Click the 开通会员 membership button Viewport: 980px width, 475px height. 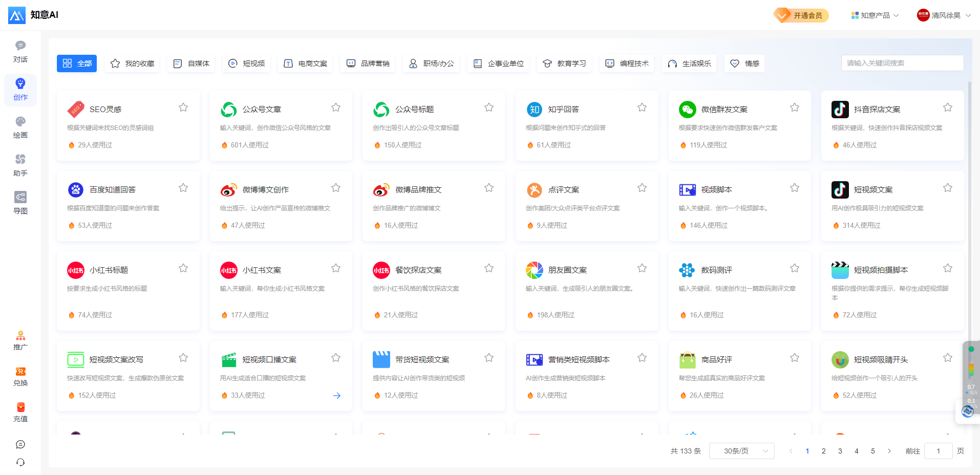click(801, 15)
